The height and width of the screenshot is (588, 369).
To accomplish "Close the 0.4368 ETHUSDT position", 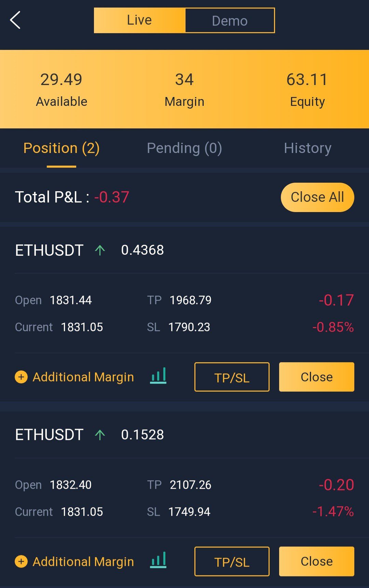I will point(316,377).
